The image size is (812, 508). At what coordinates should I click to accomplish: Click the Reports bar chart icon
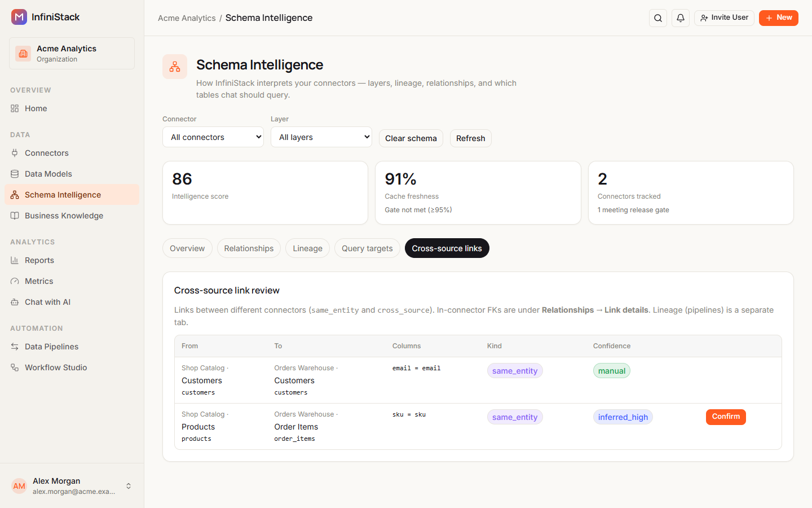(15, 260)
